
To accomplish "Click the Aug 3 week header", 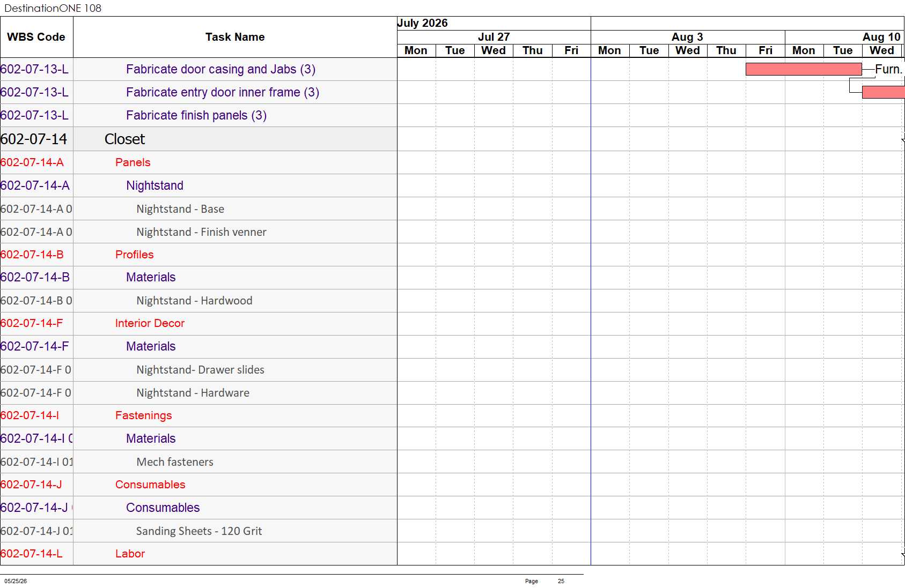I will [687, 37].
